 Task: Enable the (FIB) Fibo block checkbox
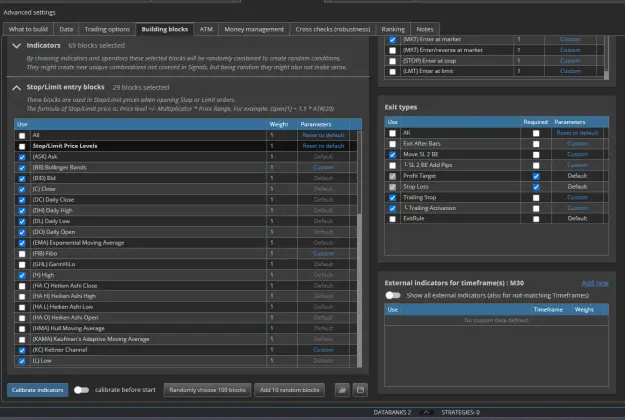click(22, 254)
